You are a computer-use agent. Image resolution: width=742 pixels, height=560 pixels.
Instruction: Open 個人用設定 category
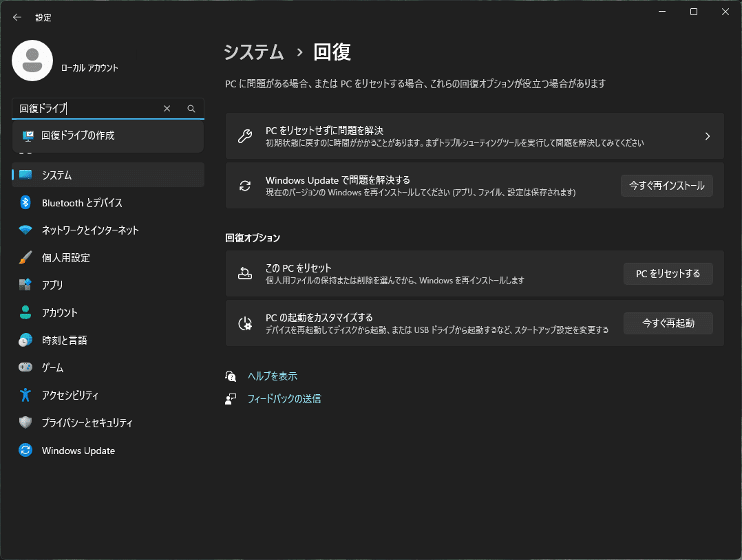pyautogui.click(x=108, y=257)
